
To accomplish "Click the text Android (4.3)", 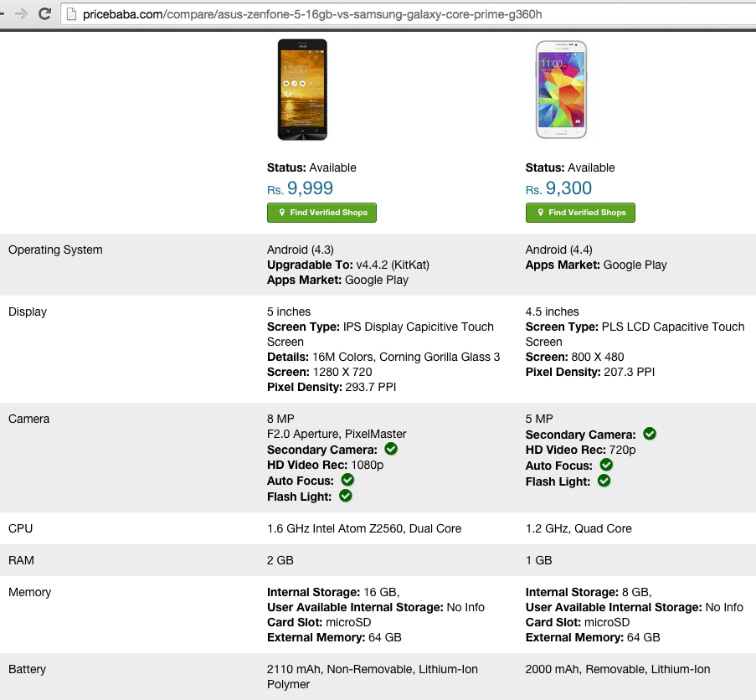I will [301, 250].
